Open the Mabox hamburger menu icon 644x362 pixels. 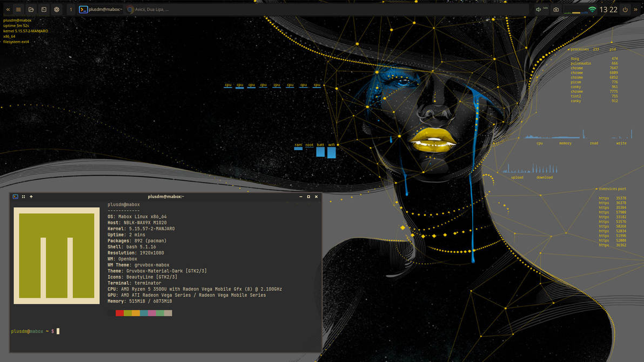pos(18,9)
